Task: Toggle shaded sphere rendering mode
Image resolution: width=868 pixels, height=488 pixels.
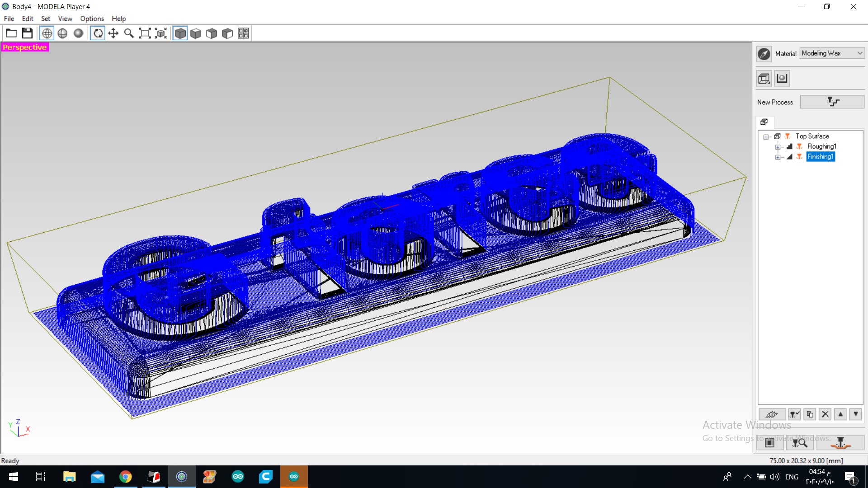Action: coord(78,33)
